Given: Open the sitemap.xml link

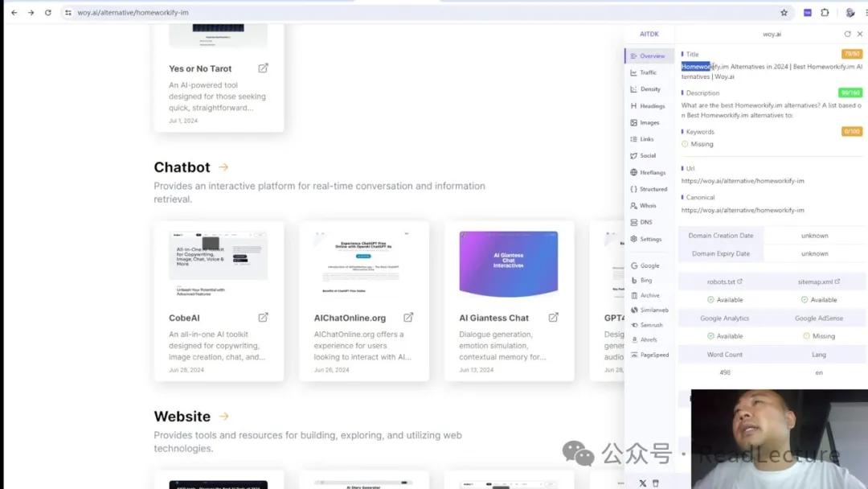Looking at the screenshot, I should [x=818, y=282].
